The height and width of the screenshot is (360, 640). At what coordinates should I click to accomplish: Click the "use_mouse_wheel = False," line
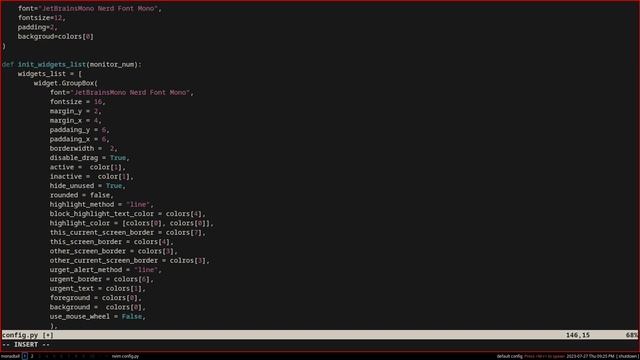(x=98, y=317)
